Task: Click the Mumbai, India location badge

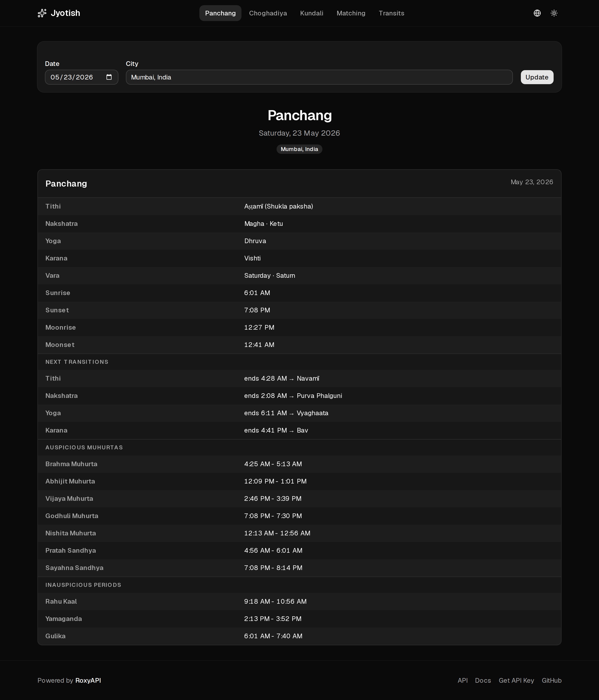Action: pos(299,149)
